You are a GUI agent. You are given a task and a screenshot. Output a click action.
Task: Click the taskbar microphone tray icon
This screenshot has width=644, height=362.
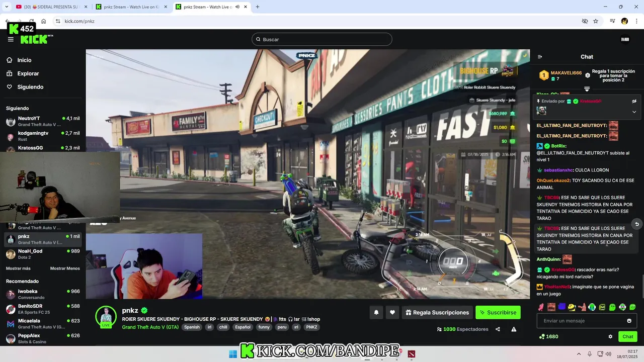pos(590,354)
